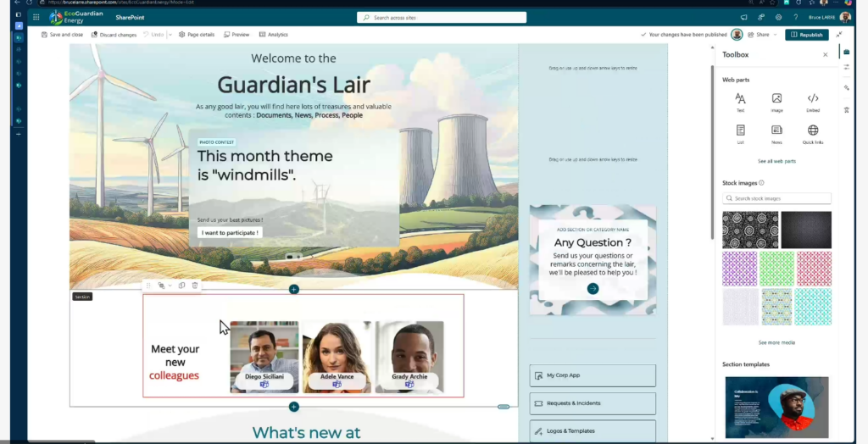868x444 pixels.
Task: Select the dark gray textured stock image
Action: tap(806, 230)
